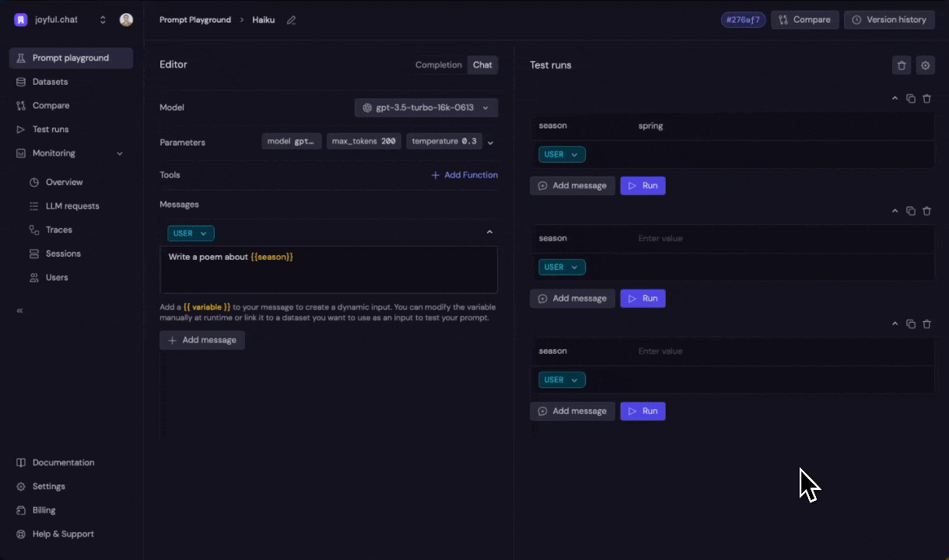Image resolution: width=949 pixels, height=560 pixels.
Task: Collapse the third test run
Action: tap(895, 324)
